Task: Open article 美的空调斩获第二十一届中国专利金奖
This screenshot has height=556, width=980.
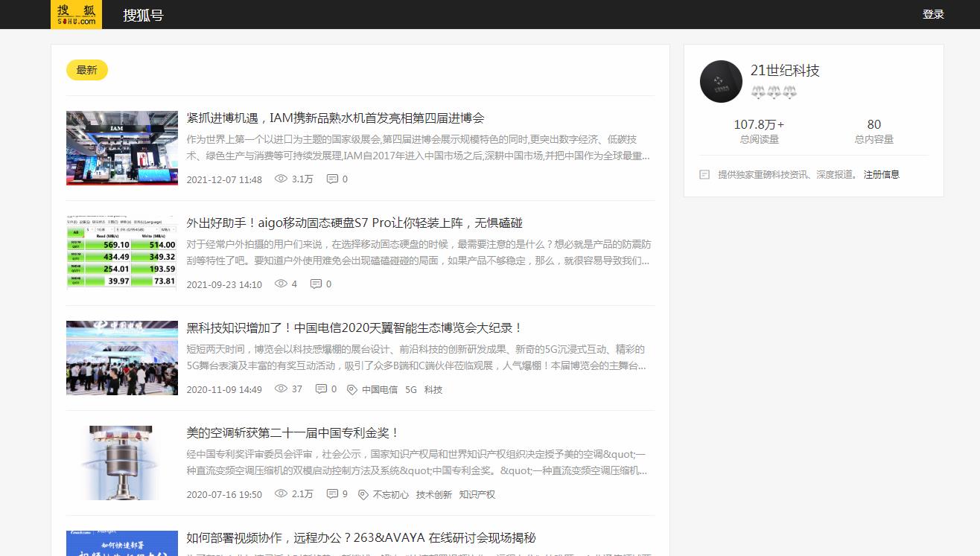Action: pyautogui.click(x=293, y=432)
